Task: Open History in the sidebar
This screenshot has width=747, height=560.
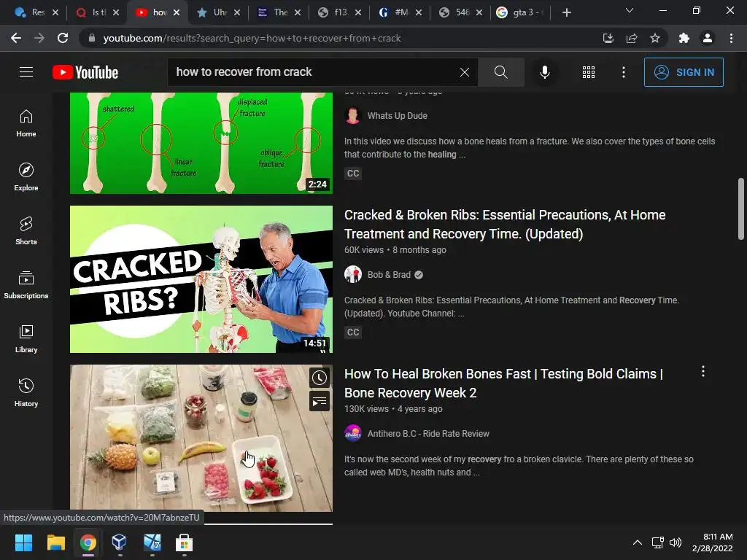Action: (x=26, y=392)
